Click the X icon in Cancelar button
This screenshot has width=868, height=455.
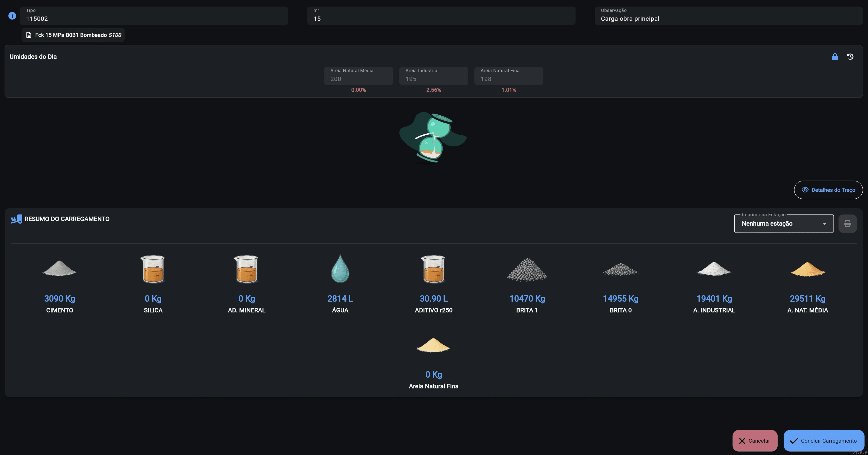[742, 441]
